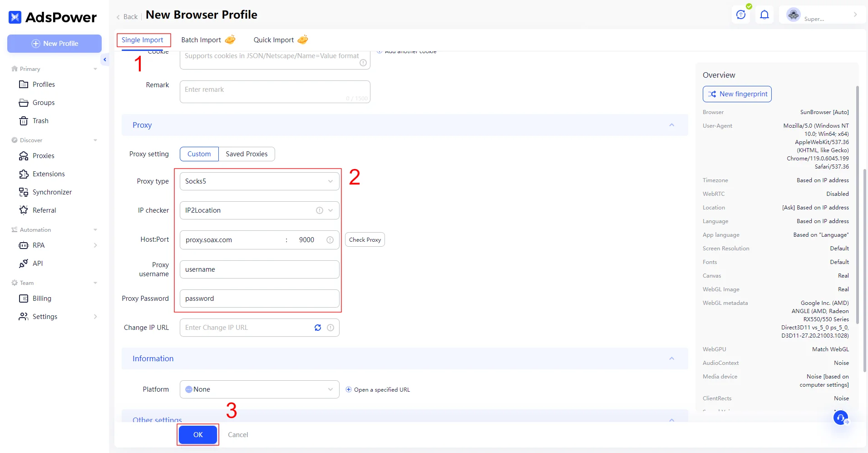Click the Proxy username input field
Viewport: 868px width, 453px height.
259,269
